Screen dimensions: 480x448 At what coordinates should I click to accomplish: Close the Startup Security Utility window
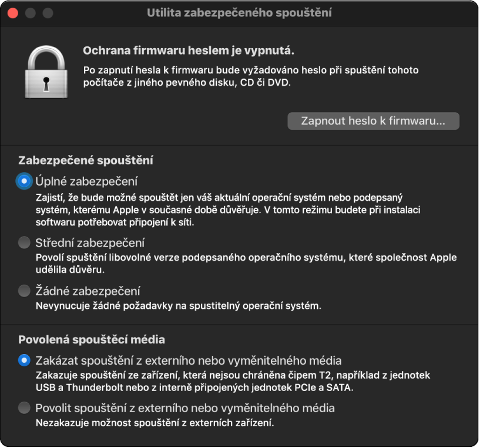[x=12, y=12]
